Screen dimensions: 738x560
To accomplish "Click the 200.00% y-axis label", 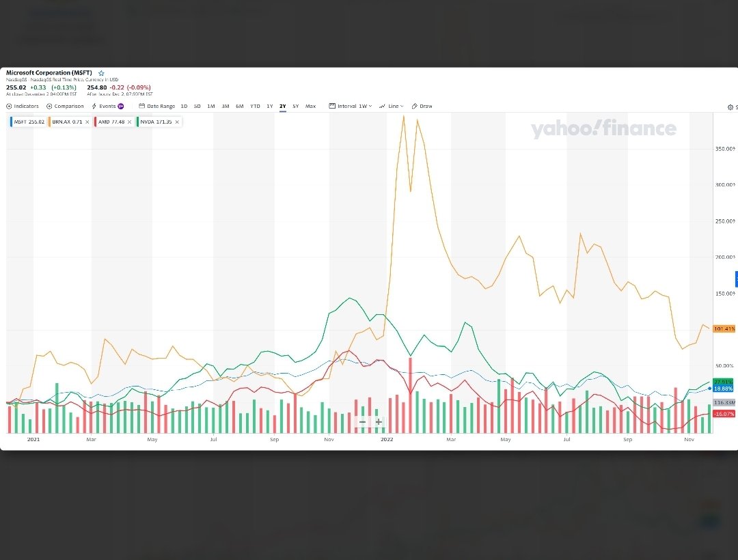I will [725, 257].
